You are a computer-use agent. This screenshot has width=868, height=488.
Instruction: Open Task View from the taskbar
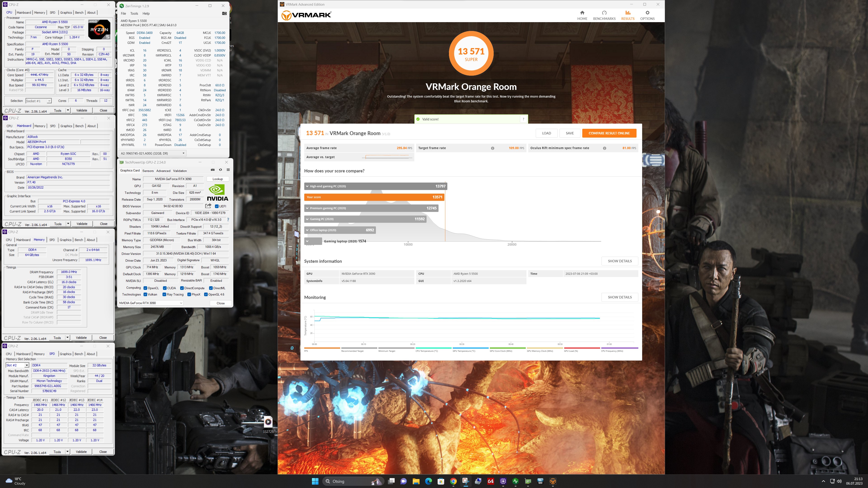tap(391, 481)
